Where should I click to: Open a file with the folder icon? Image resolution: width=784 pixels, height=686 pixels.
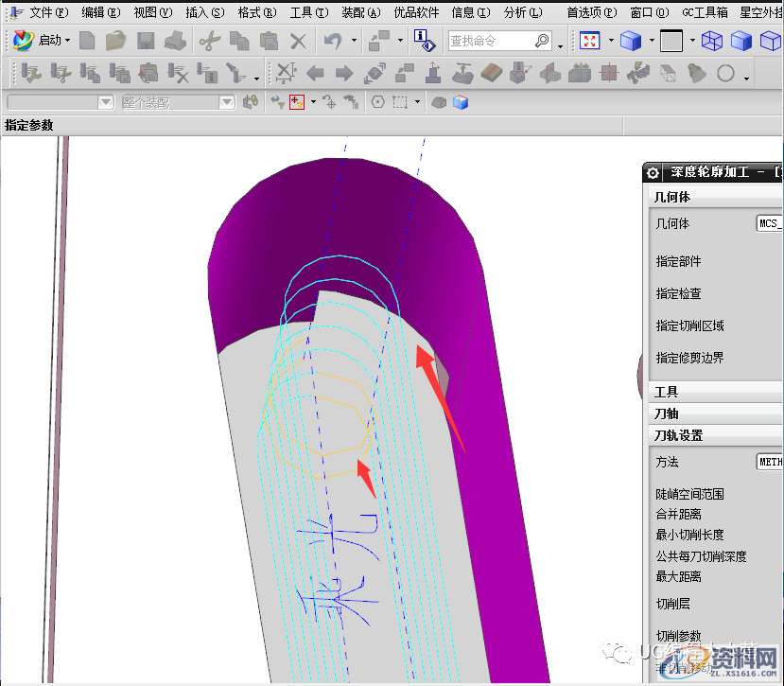[x=116, y=41]
